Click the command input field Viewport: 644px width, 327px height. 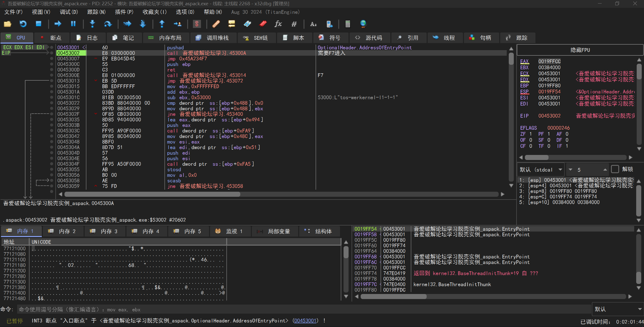[x=302, y=310]
